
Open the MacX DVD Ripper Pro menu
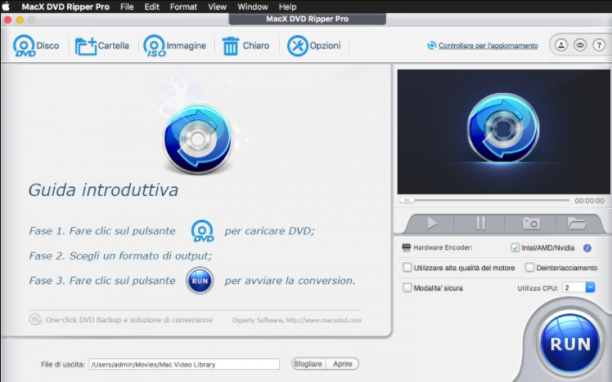pos(66,7)
